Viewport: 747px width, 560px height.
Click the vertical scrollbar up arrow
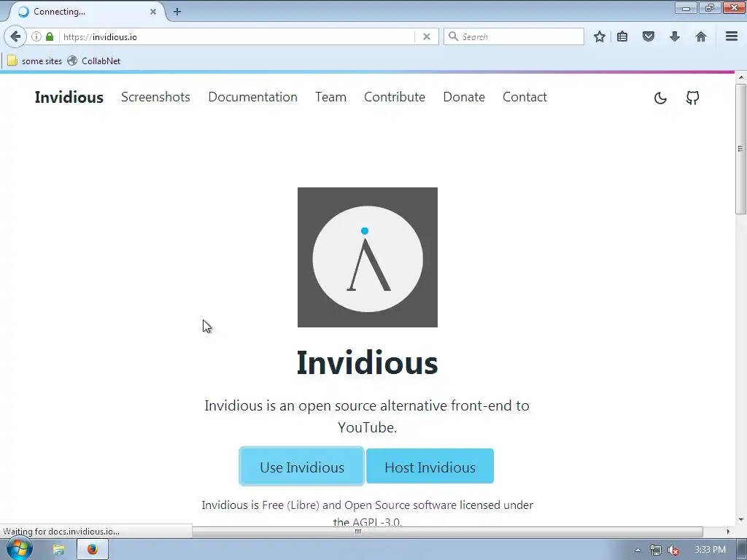click(740, 77)
